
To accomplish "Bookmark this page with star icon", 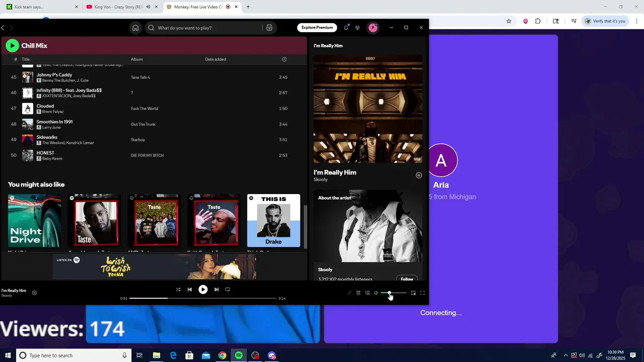I will tap(509, 21).
